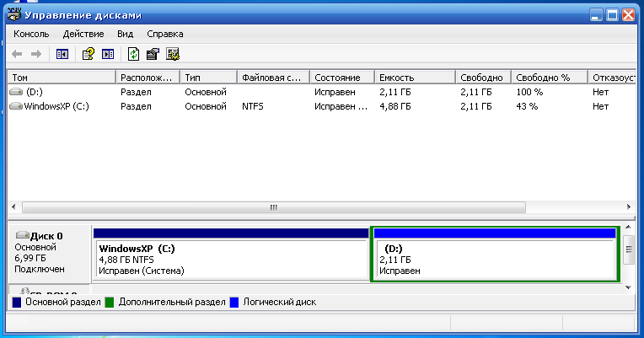Select the (D:) logical disk block

tap(495, 255)
